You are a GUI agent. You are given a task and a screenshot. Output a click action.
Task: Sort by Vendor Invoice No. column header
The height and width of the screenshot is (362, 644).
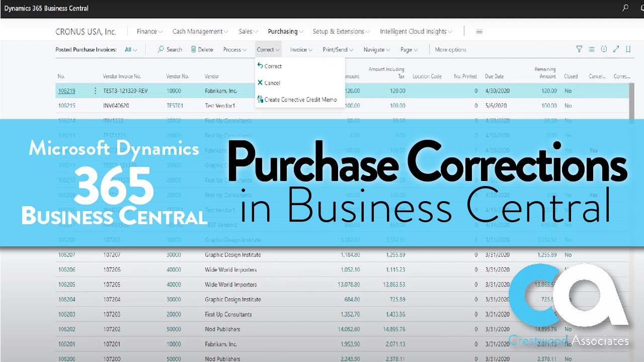click(x=122, y=76)
